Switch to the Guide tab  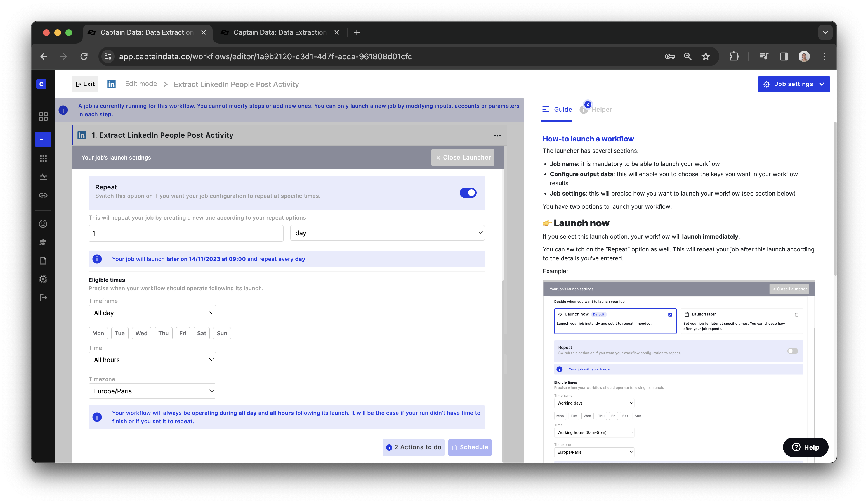point(557,110)
